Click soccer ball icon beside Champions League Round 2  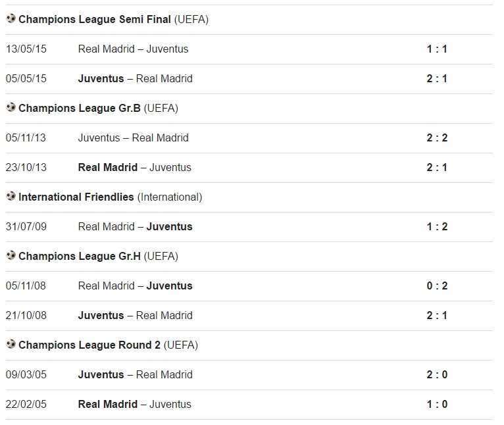pos(11,344)
